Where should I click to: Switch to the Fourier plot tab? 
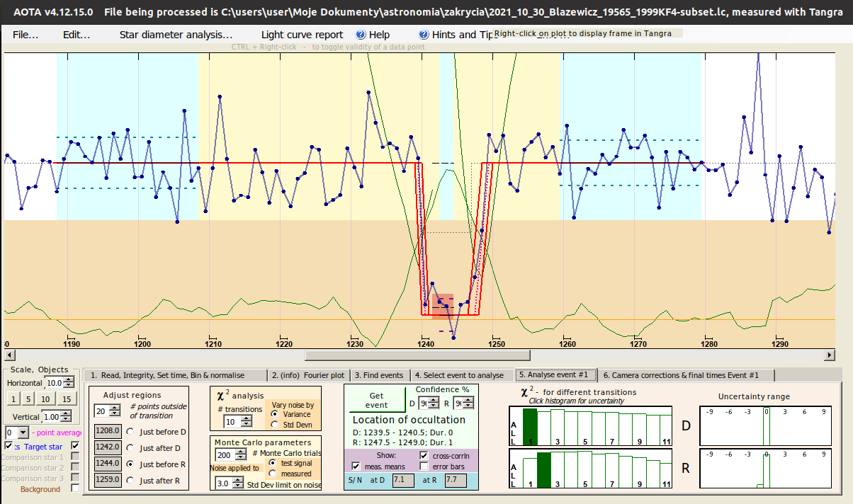pyautogui.click(x=310, y=375)
